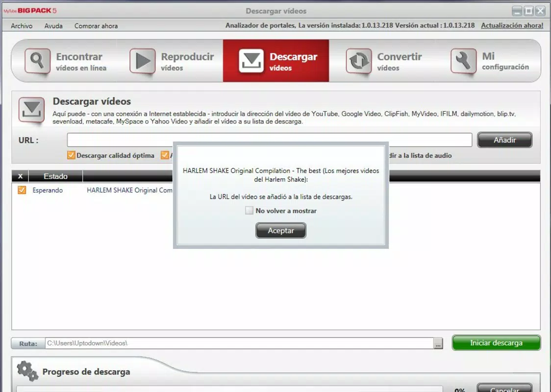Click the URL input field
551x392 pixels.
(x=270, y=140)
